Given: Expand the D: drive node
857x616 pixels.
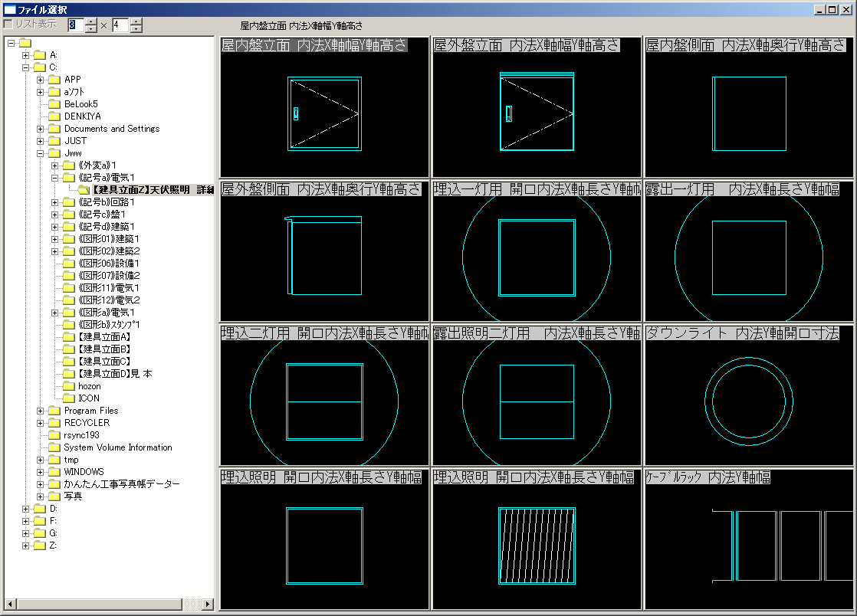Looking at the screenshot, I should click(x=26, y=509).
